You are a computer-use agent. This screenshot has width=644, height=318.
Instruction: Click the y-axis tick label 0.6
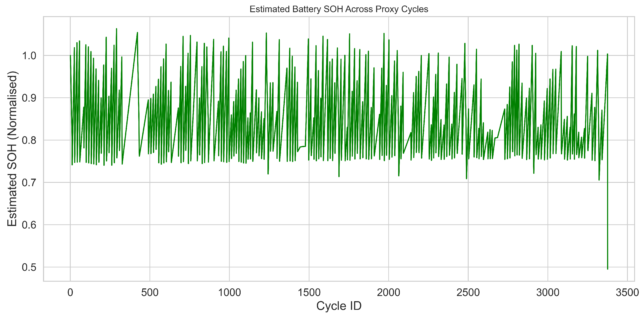point(29,225)
